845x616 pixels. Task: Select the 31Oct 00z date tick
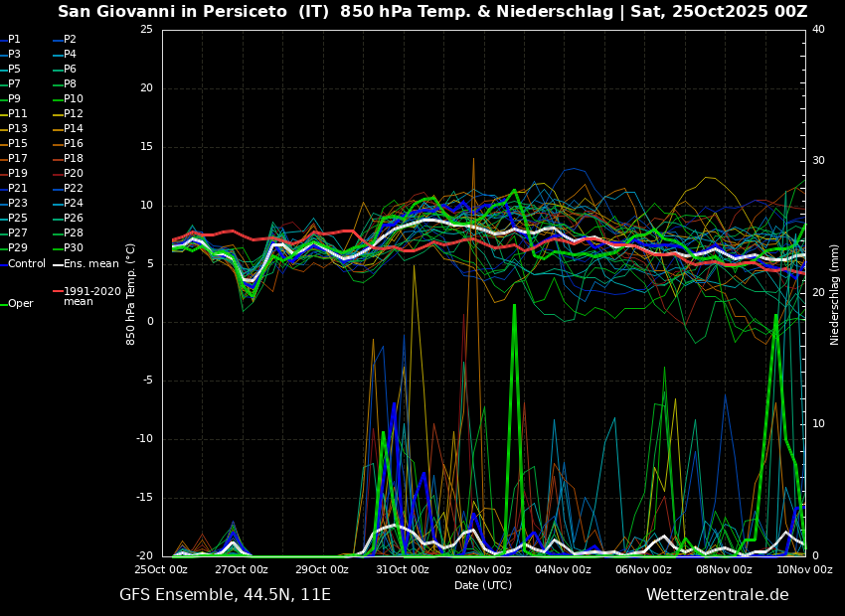tap(403, 570)
